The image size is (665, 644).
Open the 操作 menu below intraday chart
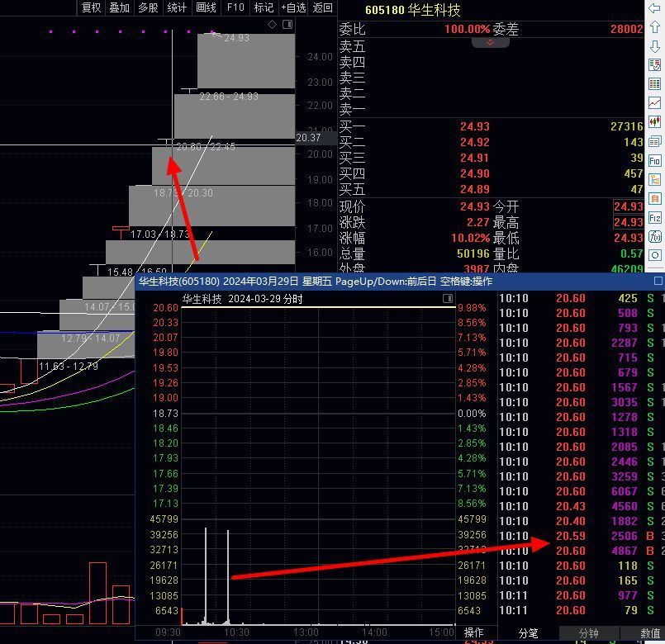[x=474, y=633]
